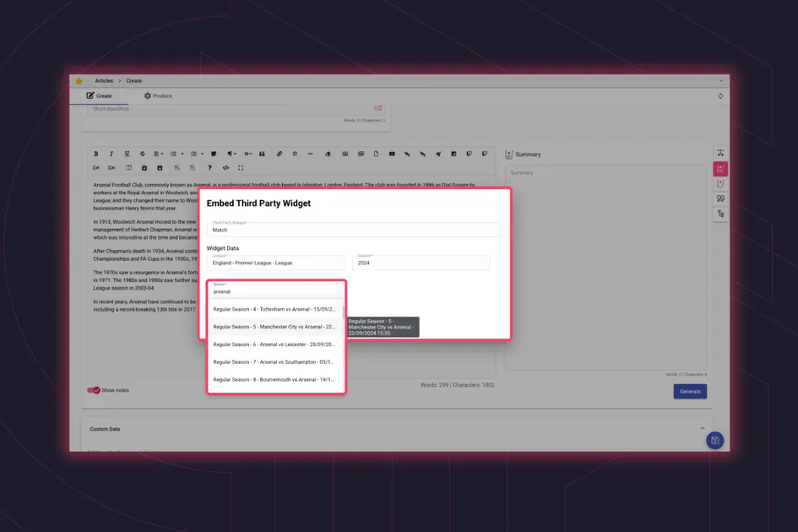Click the Match search input field
Viewport: 798px width, 532px height.
coord(275,291)
